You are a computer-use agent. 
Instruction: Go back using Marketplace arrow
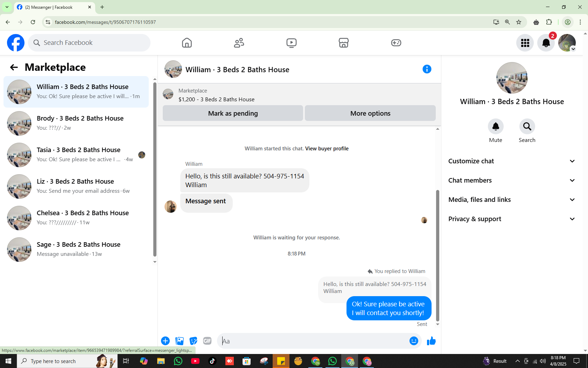[14, 67]
